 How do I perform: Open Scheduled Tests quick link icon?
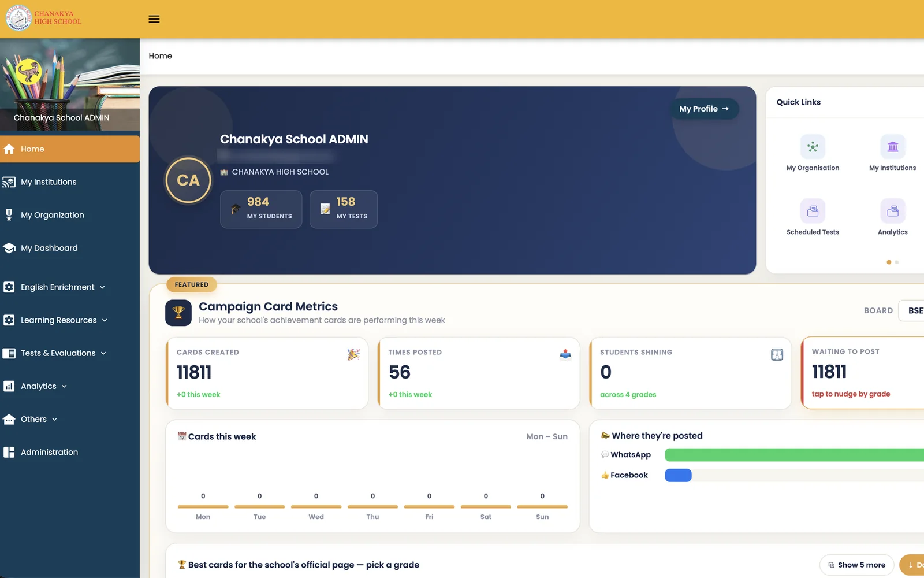(813, 211)
